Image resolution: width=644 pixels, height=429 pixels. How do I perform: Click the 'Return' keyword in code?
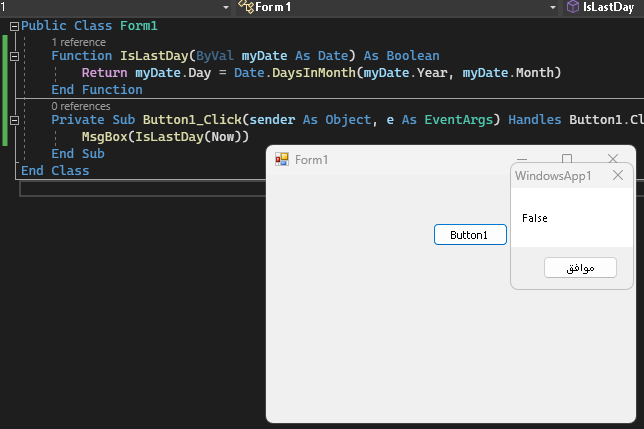point(104,73)
